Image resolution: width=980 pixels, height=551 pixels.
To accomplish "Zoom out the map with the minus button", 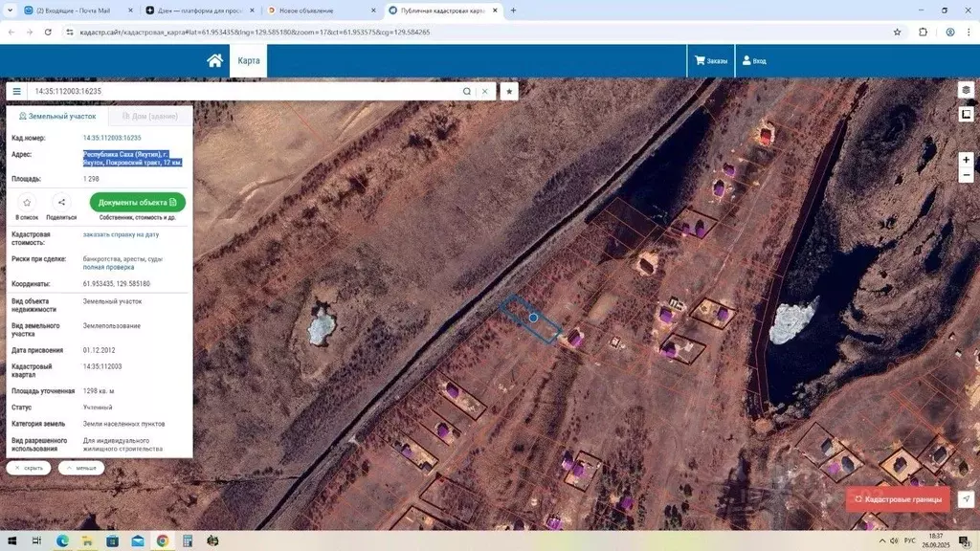I will [x=967, y=176].
